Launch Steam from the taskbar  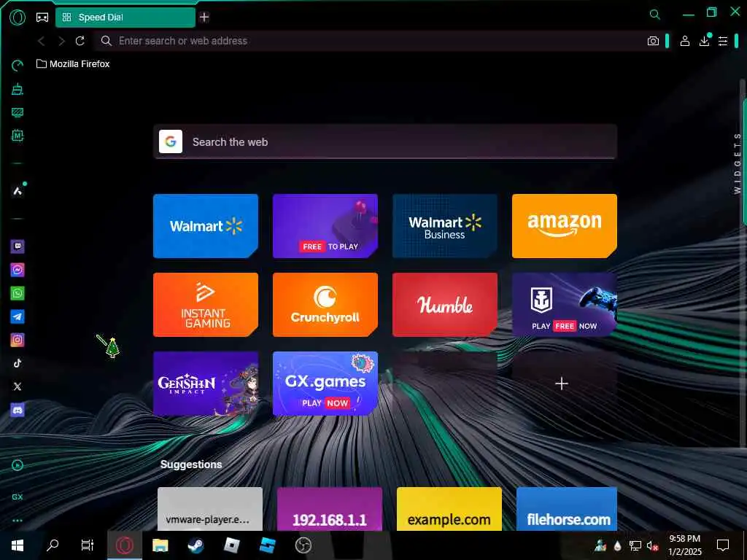pos(196,545)
